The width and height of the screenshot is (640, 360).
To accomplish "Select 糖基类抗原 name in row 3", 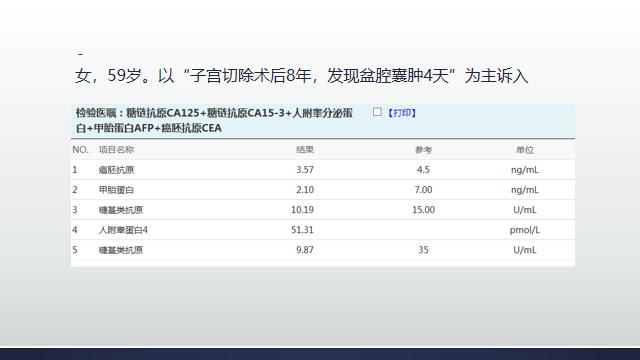I will pos(121,210).
